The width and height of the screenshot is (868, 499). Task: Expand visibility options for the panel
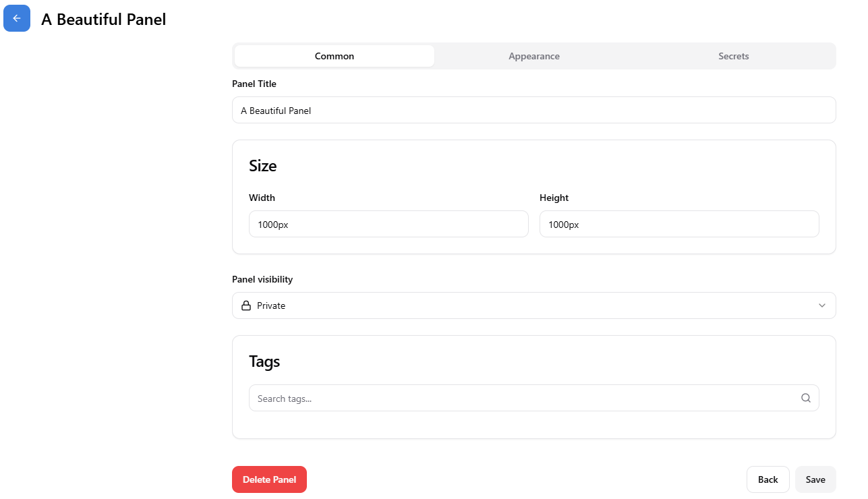[x=533, y=305]
